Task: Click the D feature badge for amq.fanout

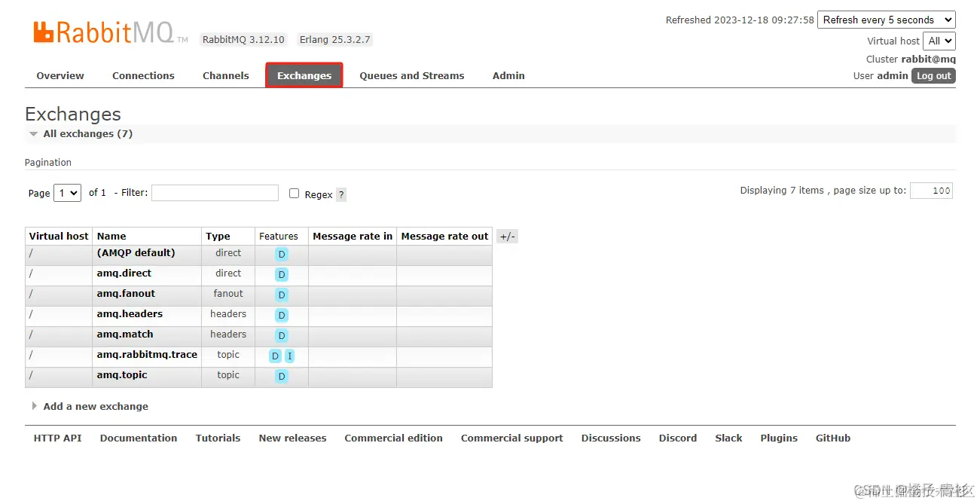Action: click(x=282, y=295)
